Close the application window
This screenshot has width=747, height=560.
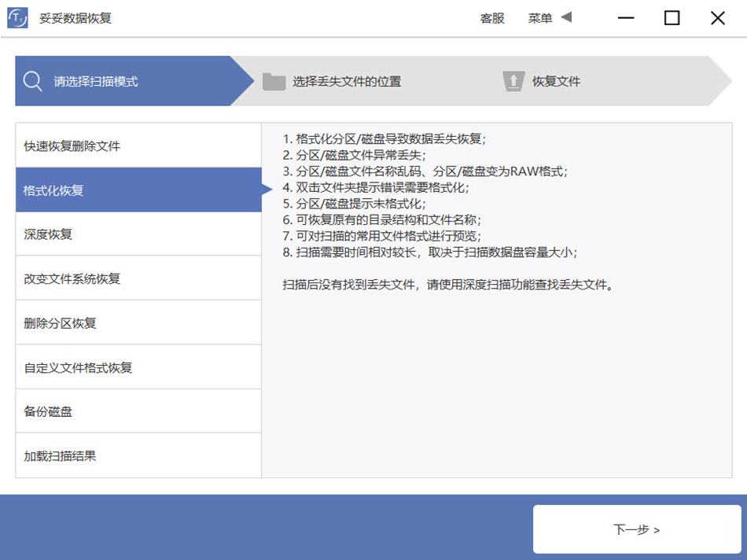pyautogui.click(x=717, y=18)
